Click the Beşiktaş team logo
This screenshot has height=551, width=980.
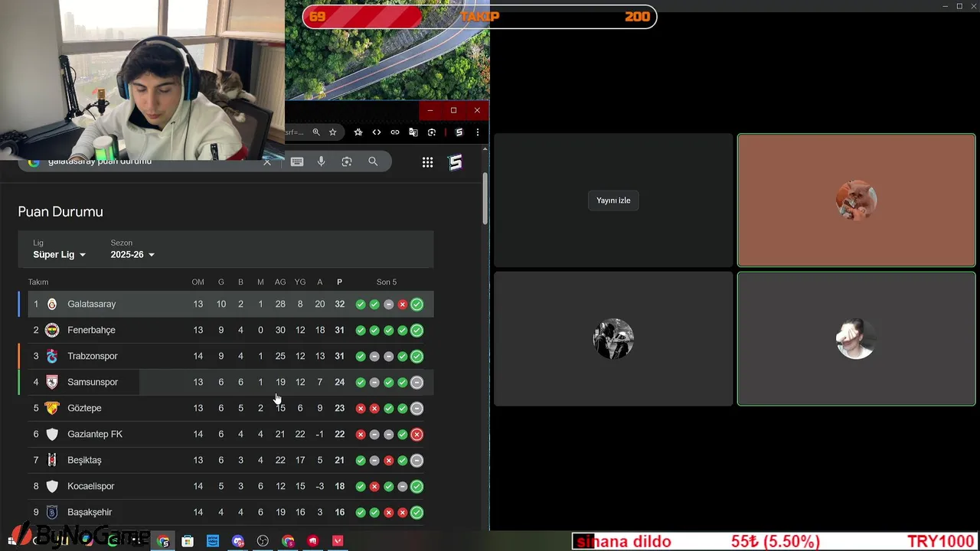[x=52, y=460]
